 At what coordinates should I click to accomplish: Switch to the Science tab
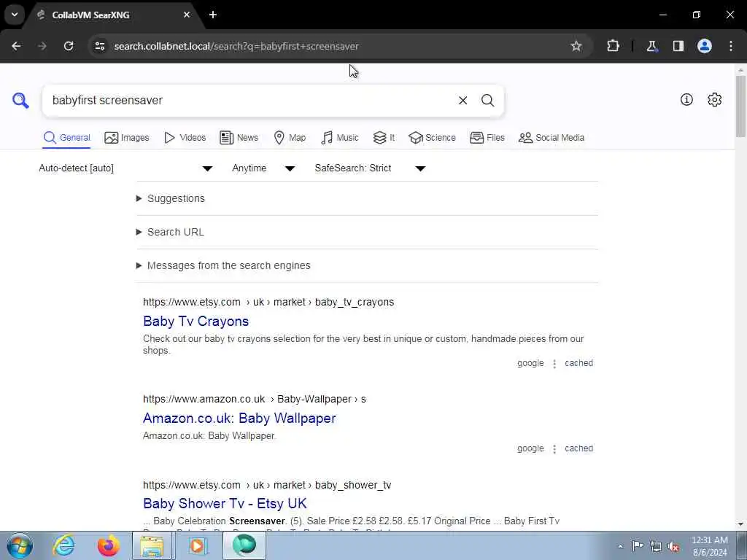432,138
